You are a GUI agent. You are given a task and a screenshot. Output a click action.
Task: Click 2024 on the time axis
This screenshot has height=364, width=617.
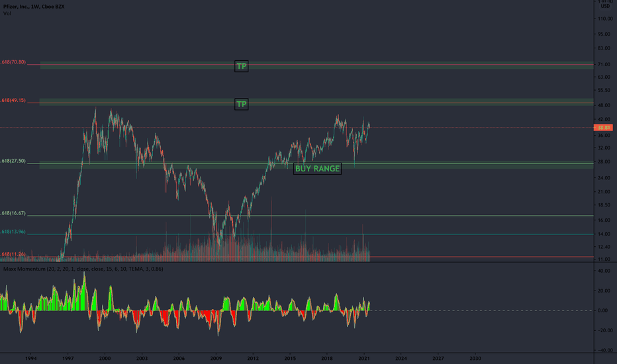coord(401,359)
